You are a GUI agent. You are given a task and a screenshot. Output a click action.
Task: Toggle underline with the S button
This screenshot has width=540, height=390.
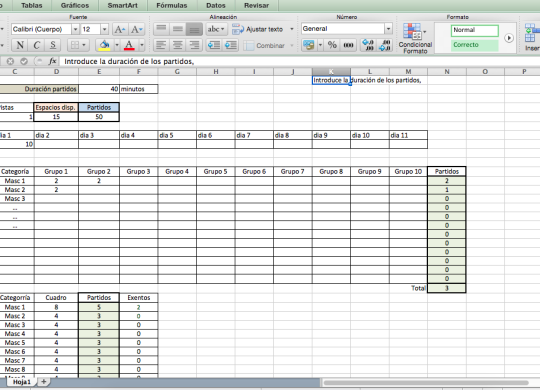click(52, 45)
